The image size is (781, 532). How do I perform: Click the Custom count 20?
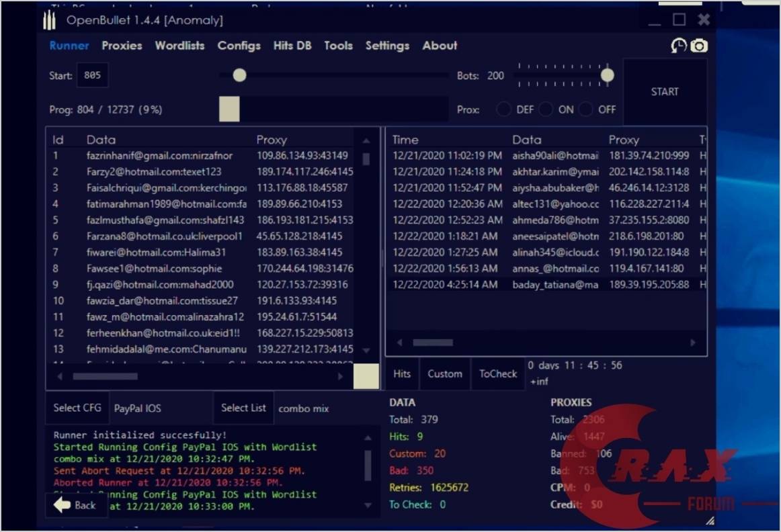440,454
